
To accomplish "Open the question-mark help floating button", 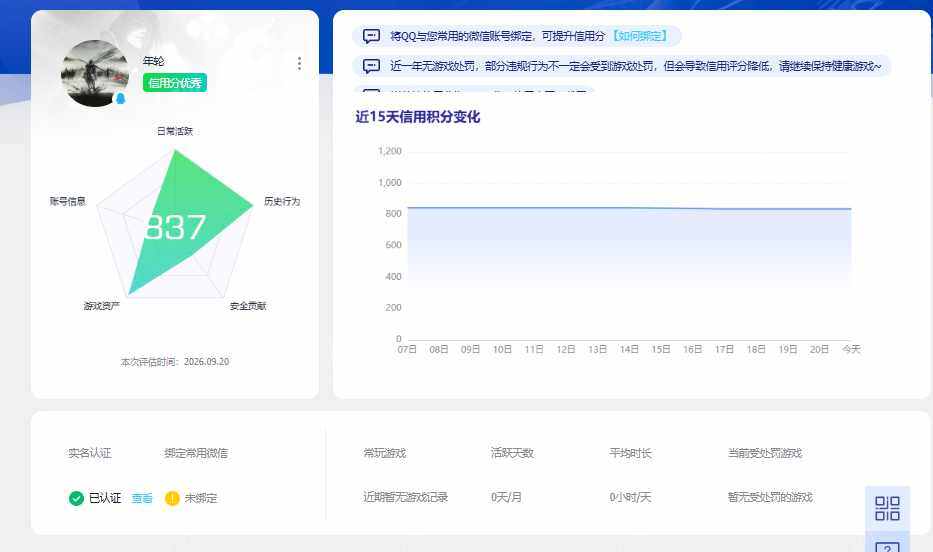I will [887, 544].
